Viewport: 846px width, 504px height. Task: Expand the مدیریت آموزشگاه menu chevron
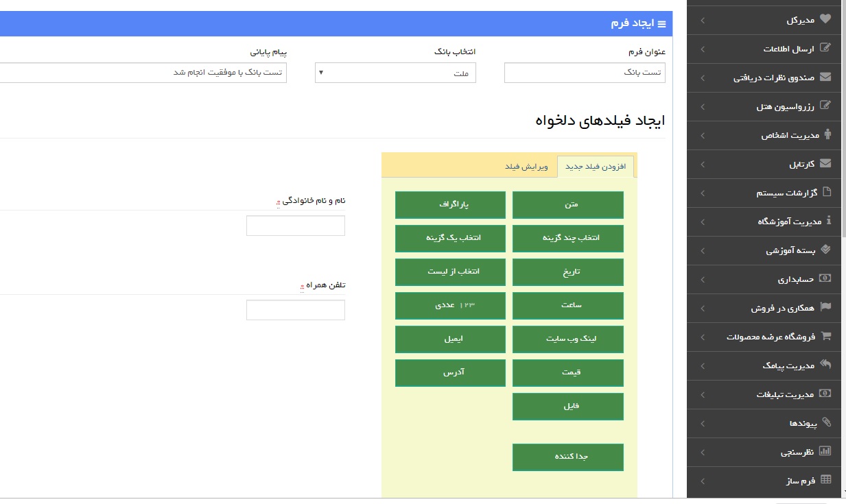(x=702, y=222)
